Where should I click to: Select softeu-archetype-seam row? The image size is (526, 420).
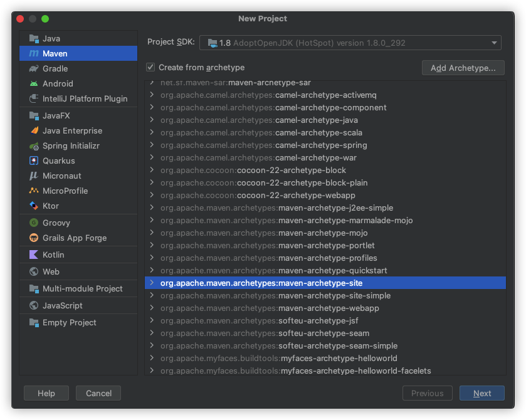tap(325, 333)
